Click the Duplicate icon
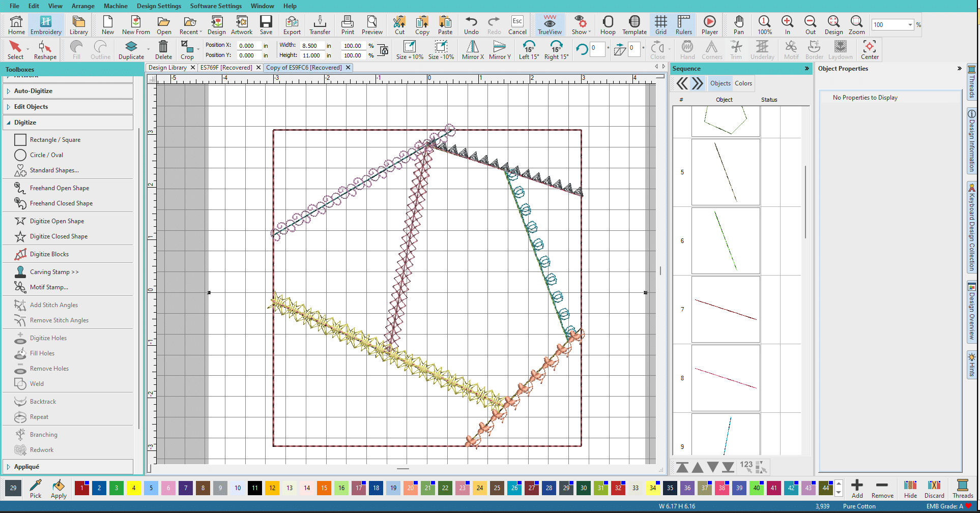The image size is (980, 513). (x=131, y=50)
